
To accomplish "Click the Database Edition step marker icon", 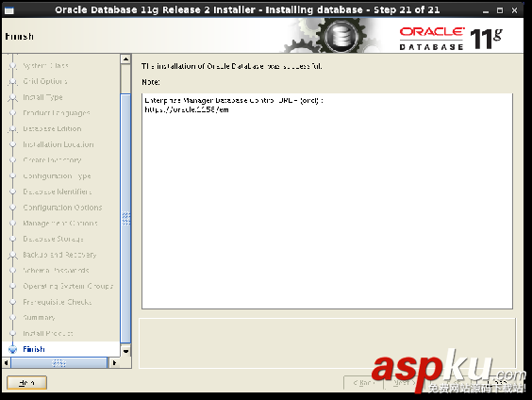I will click(x=13, y=129).
